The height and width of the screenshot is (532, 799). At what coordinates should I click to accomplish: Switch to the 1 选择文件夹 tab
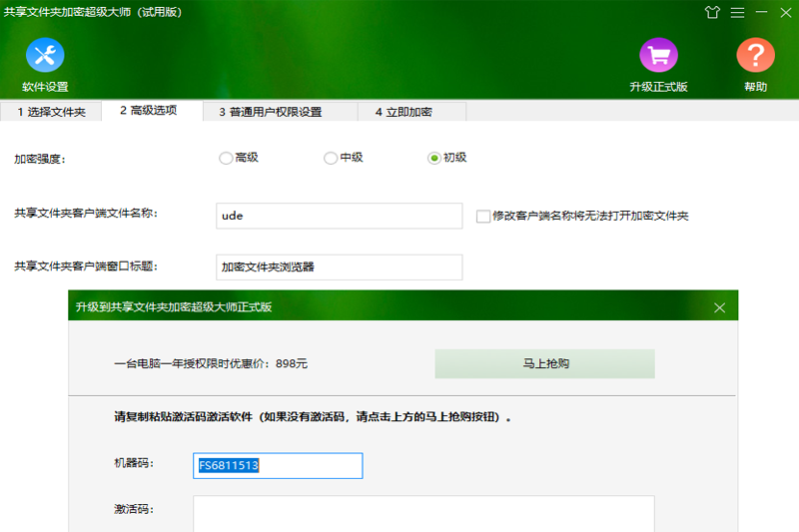click(52, 112)
